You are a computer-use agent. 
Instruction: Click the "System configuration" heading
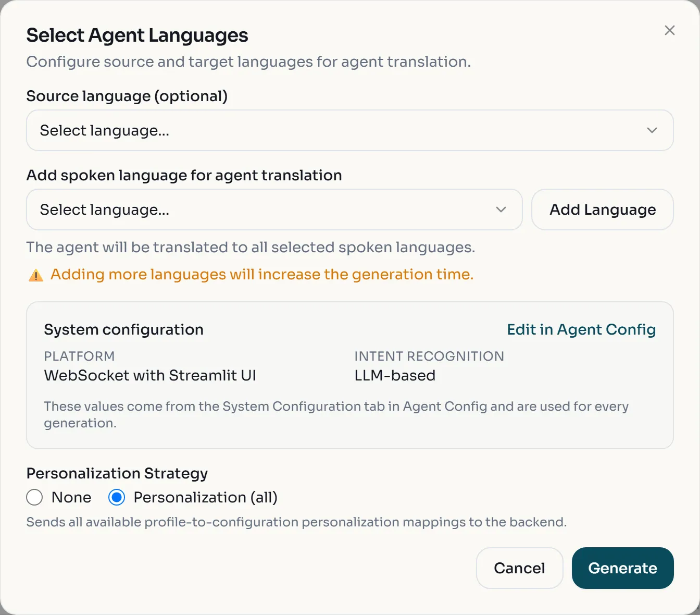[x=124, y=329]
